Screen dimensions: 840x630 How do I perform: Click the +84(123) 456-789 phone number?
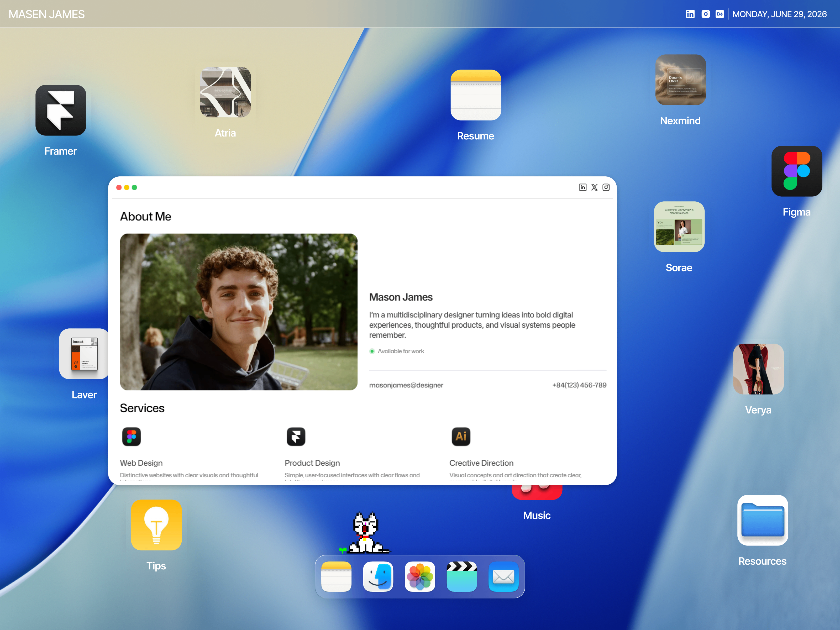point(579,385)
